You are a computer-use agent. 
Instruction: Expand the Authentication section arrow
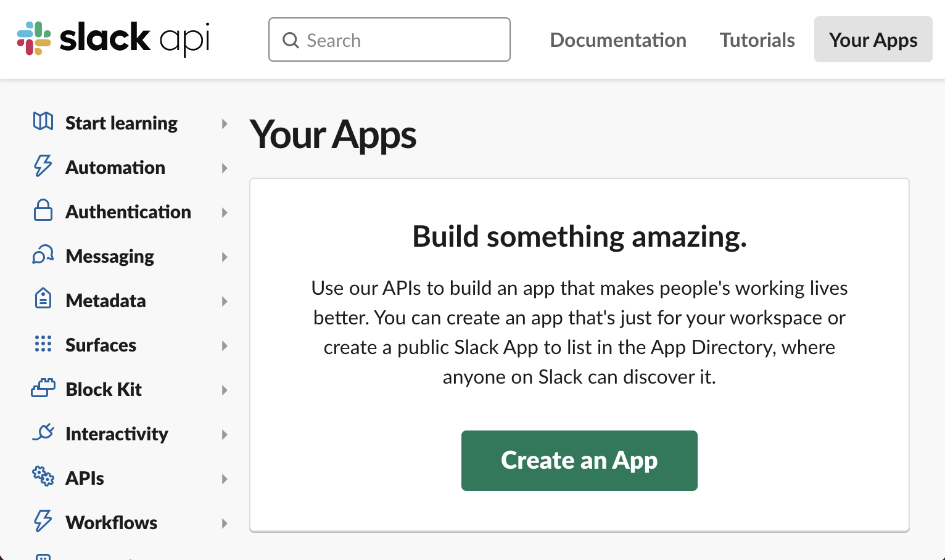click(x=225, y=213)
